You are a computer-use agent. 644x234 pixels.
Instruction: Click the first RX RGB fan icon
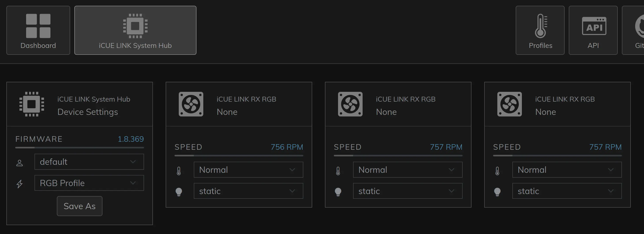click(x=191, y=104)
